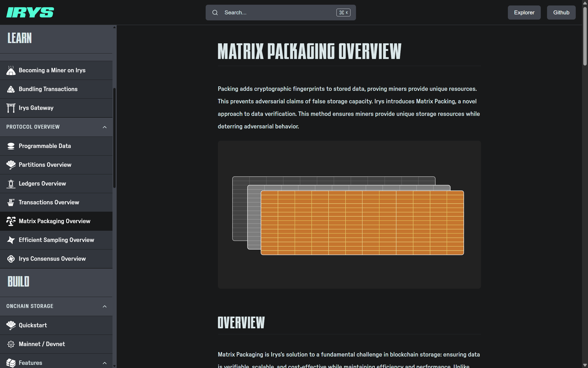Click the IRYS logo
Image resolution: width=588 pixels, height=368 pixels.
pos(30,12)
